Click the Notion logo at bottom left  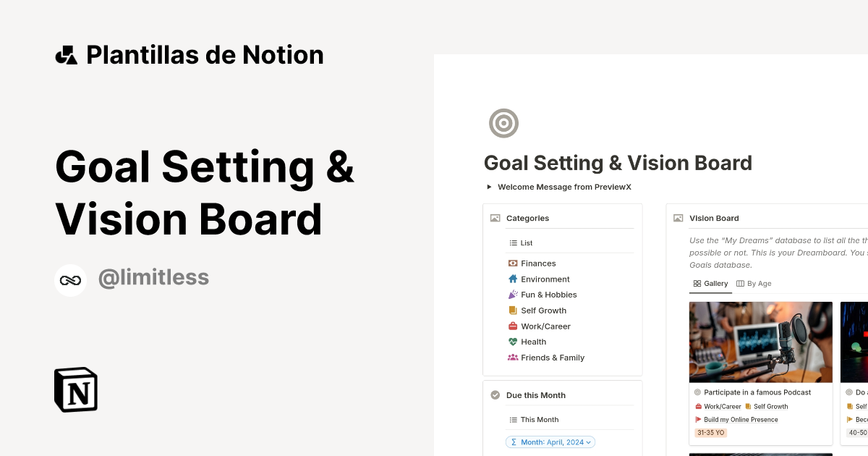pyautogui.click(x=75, y=389)
